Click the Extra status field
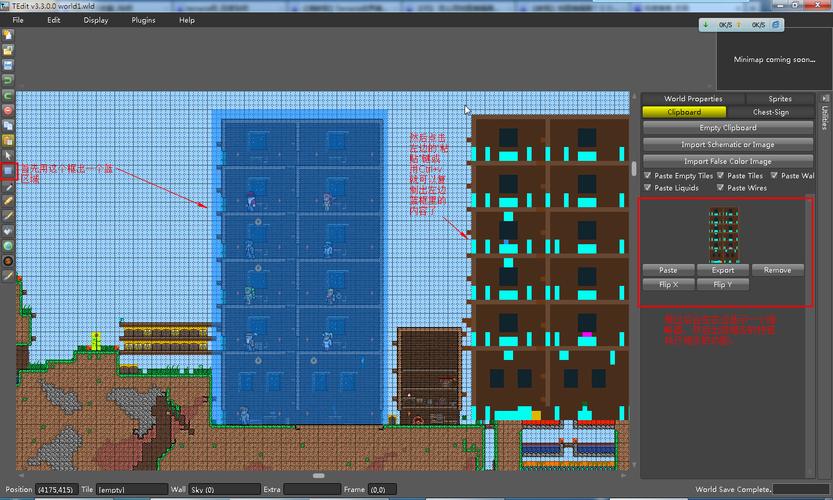Image resolution: width=833 pixels, height=500 pixels. 312,489
